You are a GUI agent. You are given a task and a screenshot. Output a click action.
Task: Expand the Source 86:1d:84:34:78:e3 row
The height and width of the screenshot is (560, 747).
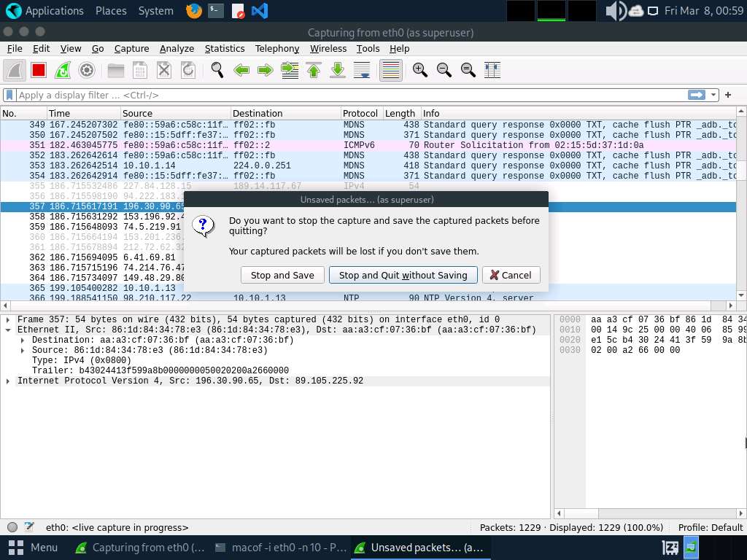click(x=23, y=351)
